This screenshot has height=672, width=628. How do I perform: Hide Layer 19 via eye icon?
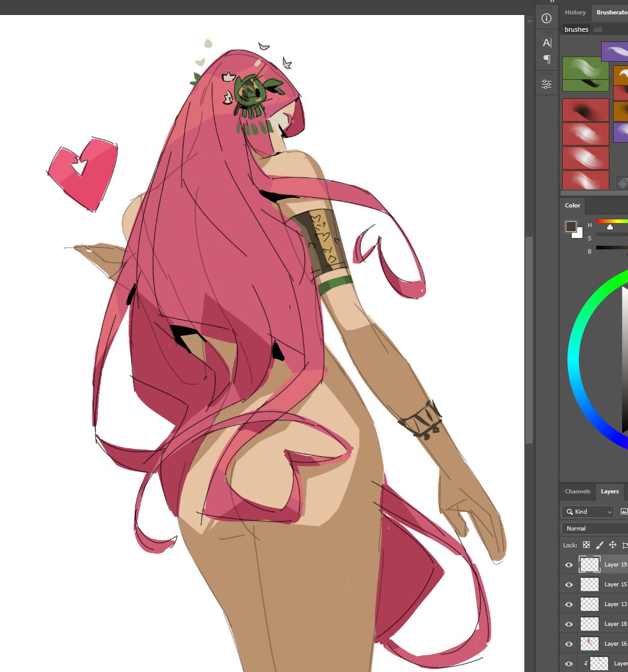(569, 565)
